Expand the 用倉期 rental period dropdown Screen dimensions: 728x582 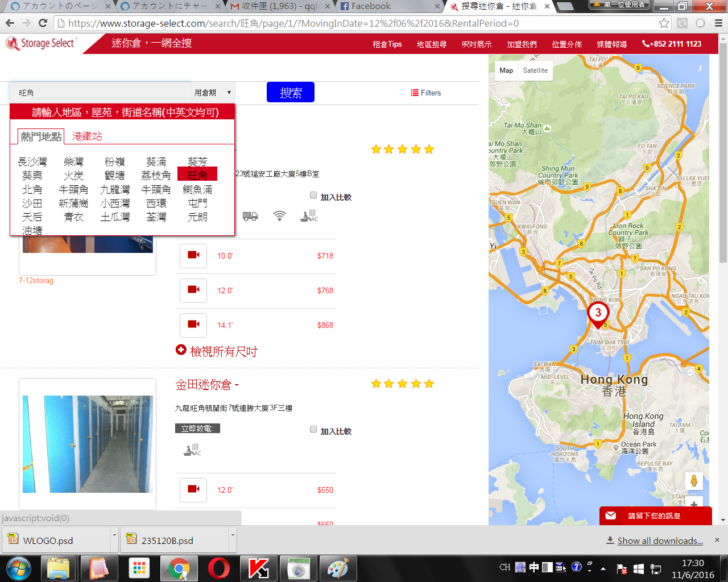[x=213, y=93]
